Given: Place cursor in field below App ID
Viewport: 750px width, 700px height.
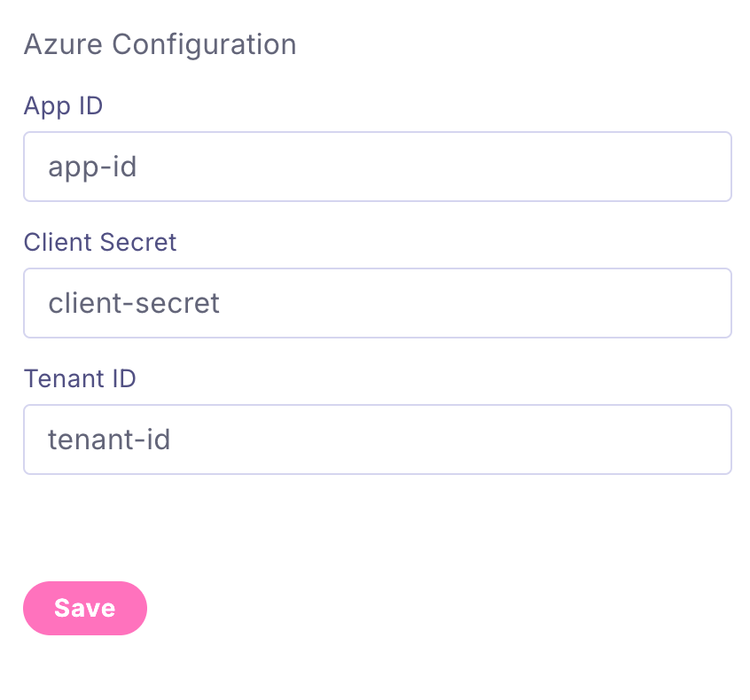Looking at the screenshot, I should tap(377, 167).
